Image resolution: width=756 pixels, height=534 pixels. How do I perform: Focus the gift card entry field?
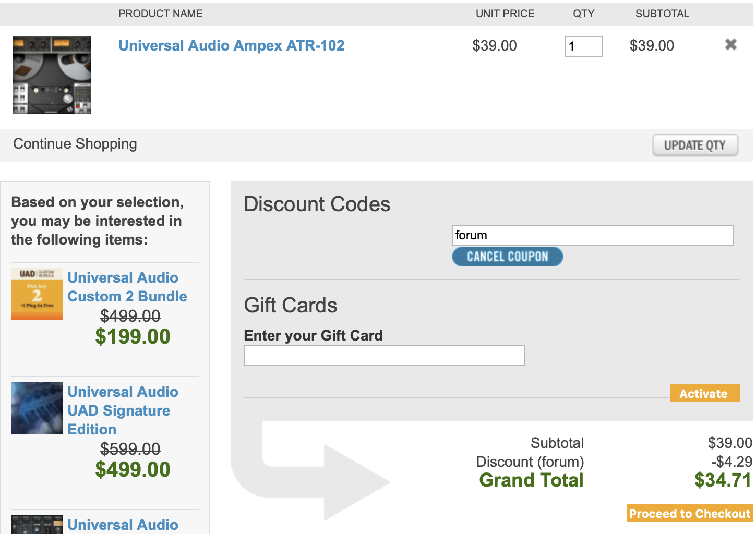click(384, 355)
